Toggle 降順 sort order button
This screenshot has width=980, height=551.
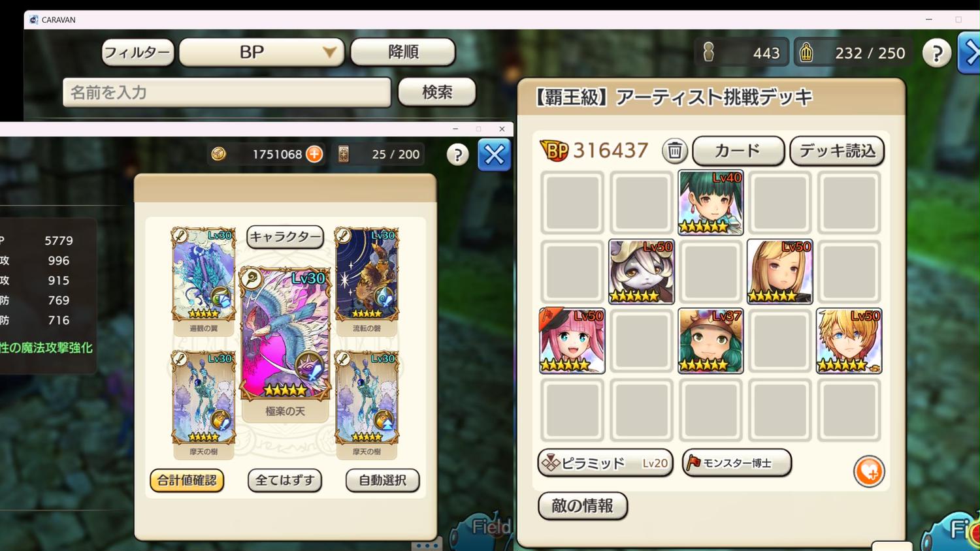click(x=403, y=52)
